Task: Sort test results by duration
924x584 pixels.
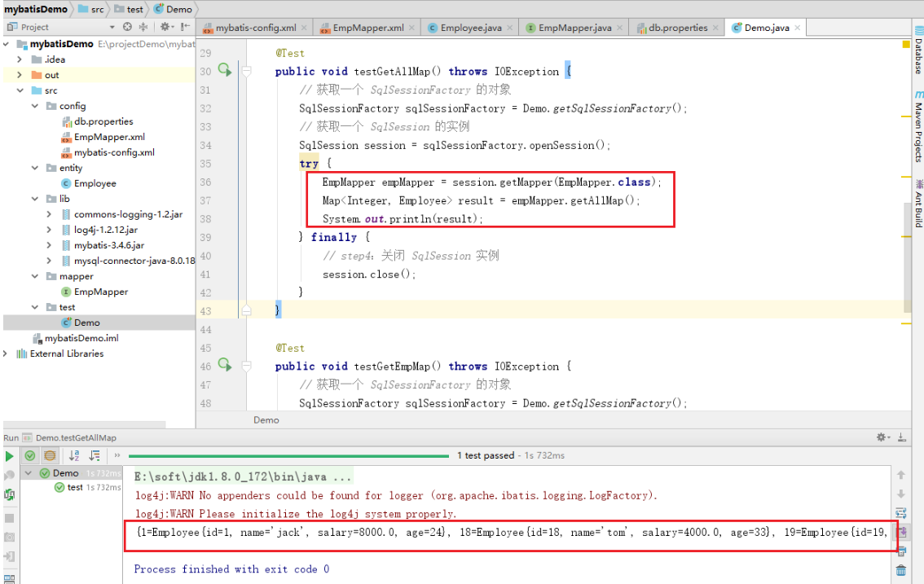Action: click(95, 455)
